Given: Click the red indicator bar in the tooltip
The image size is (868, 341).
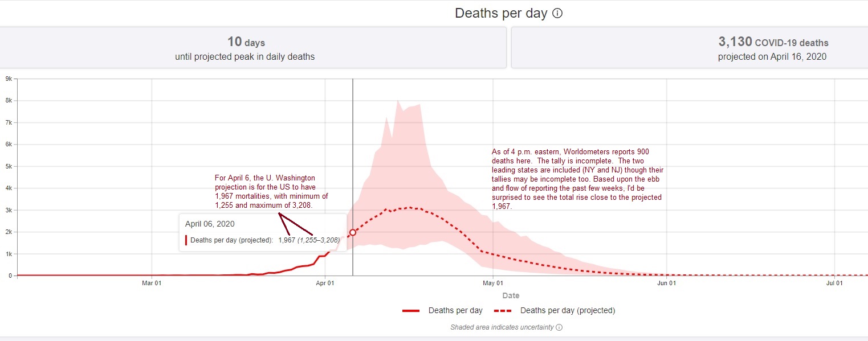Looking at the screenshot, I should coord(186,240).
